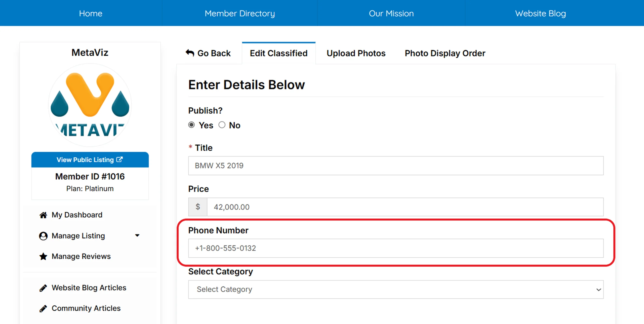This screenshot has width=644, height=324.
Task: Open the Select Category dropdown
Action: click(x=396, y=290)
